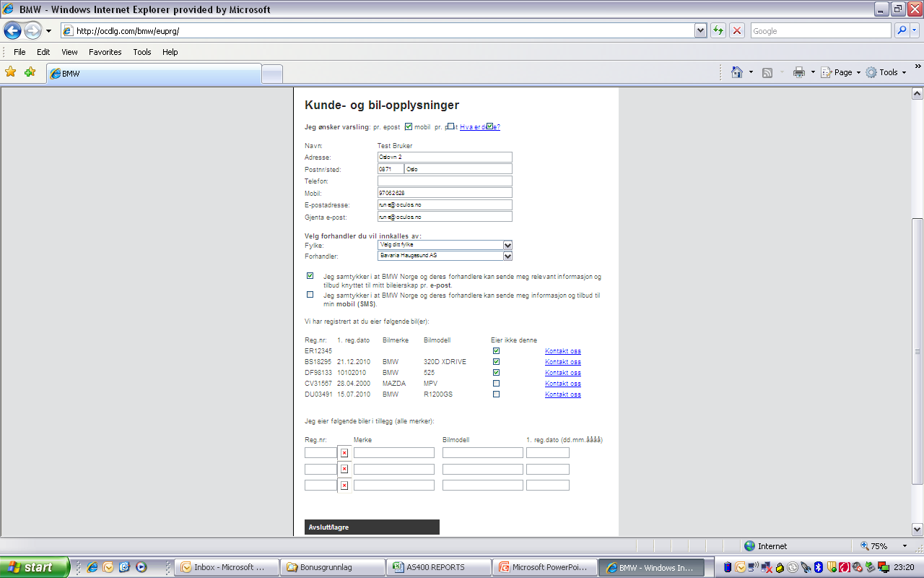Launch Internet Explorer from Quick Launch
Viewport: 924px width, 578px height.
pyautogui.click(x=92, y=567)
